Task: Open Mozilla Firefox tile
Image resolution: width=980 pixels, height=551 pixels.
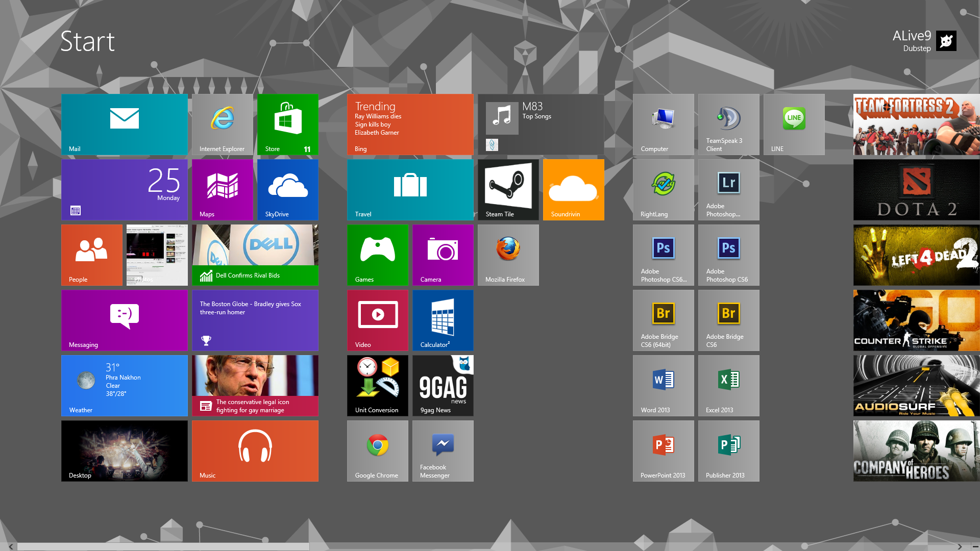Action: (x=508, y=255)
